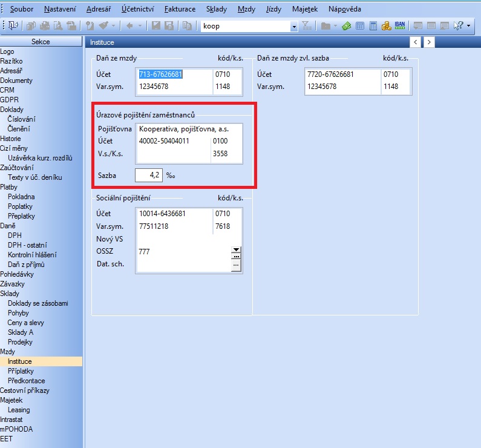Screen dimensions: 481x448
Task: Open the folder icon dropdown arrow
Action: tap(335, 26)
